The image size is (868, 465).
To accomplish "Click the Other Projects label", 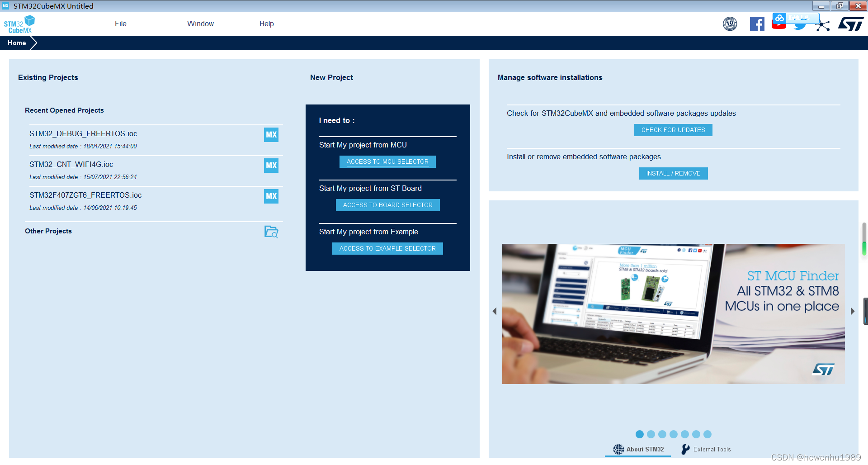I will point(48,231).
